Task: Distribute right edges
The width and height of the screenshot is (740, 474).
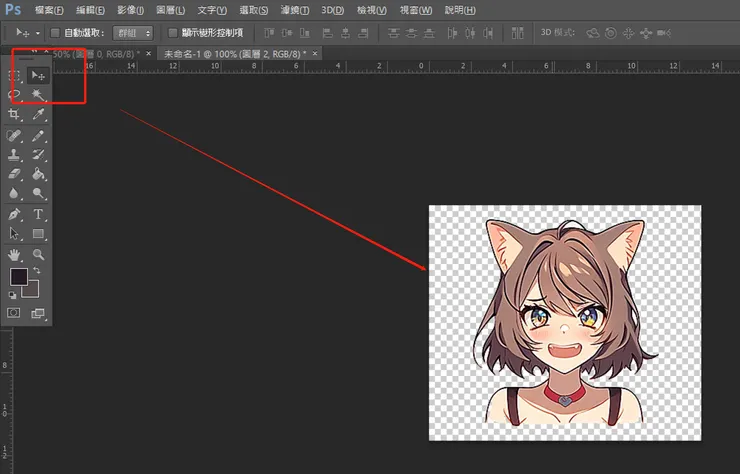Action: [488, 33]
